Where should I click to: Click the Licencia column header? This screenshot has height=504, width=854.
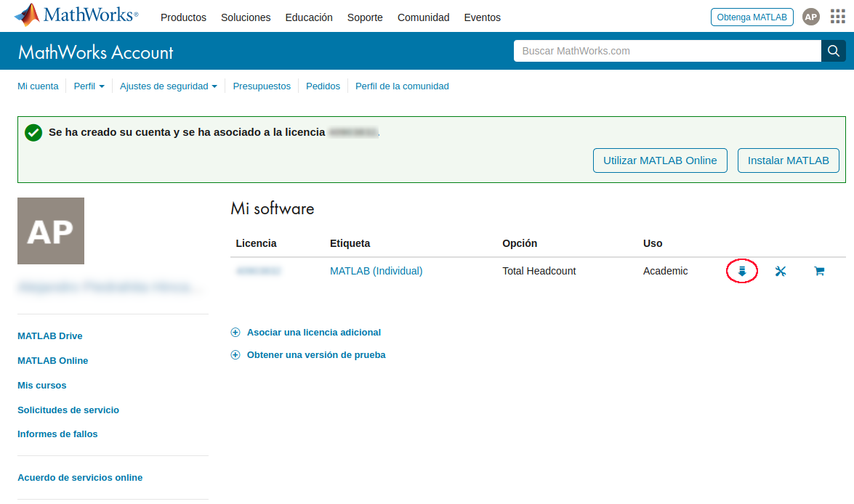tap(256, 243)
